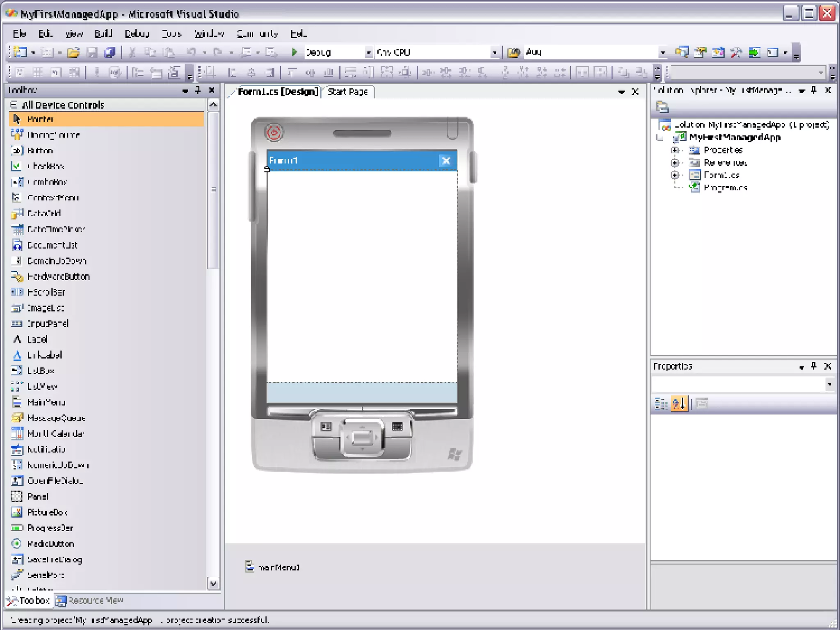Select the LinkLabel control in Toolbox
Viewport: 840px width, 630px height.
tap(106, 355)
